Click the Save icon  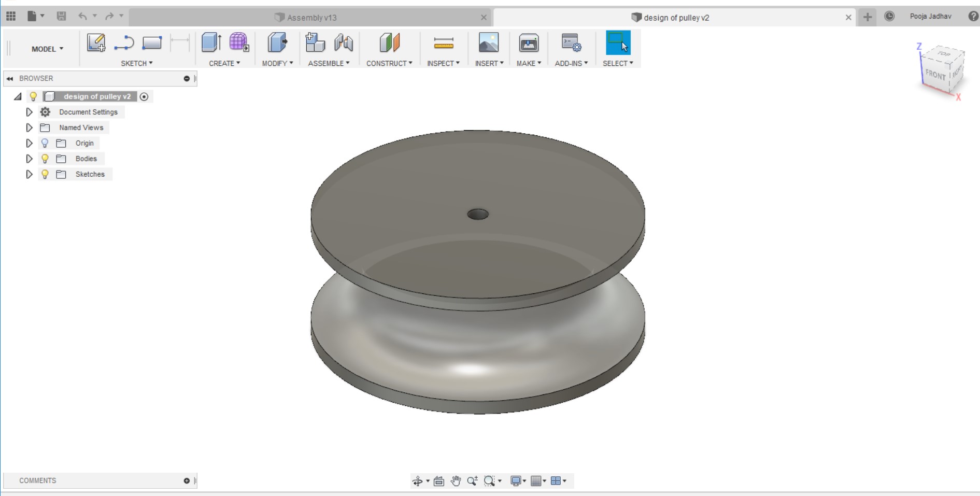(x=61, y=17)
